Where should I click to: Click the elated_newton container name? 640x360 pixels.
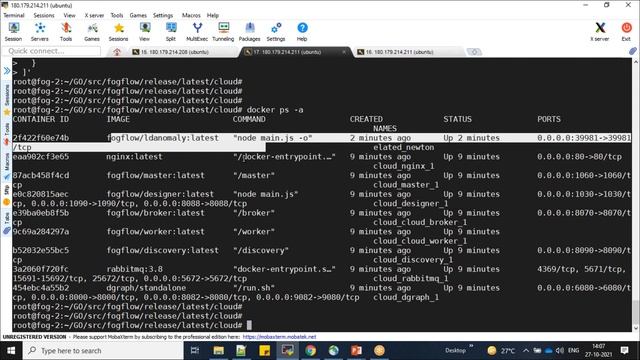pyautogui.click(x=404, y=147)
